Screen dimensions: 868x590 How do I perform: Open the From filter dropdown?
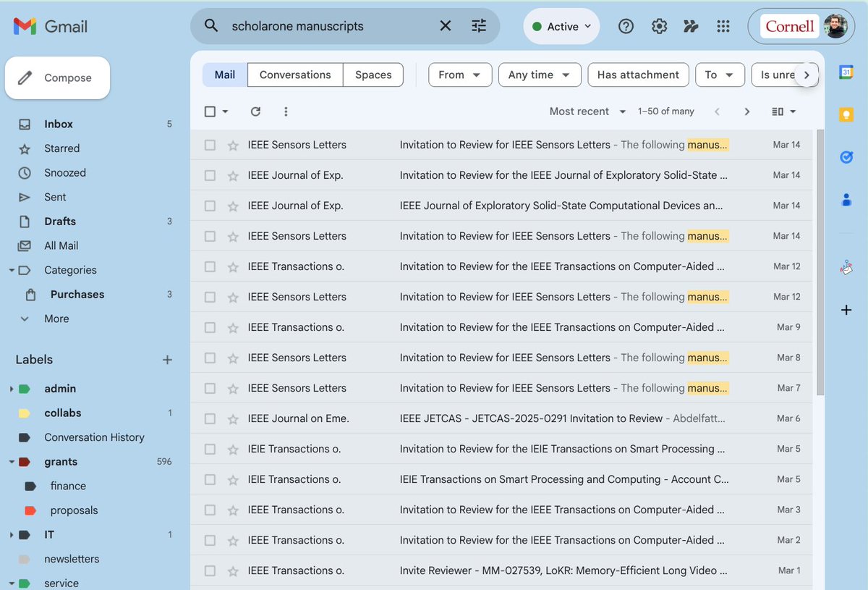[460, 75]
